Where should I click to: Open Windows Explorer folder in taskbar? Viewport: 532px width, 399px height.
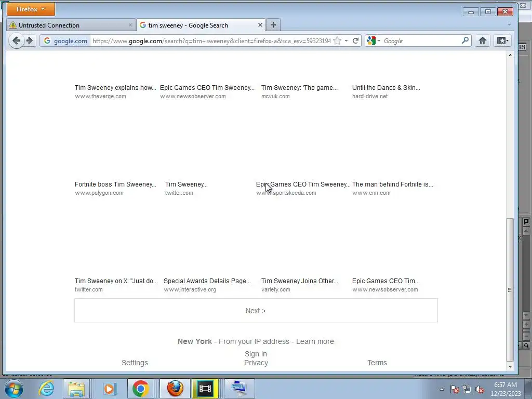point(76,389)
